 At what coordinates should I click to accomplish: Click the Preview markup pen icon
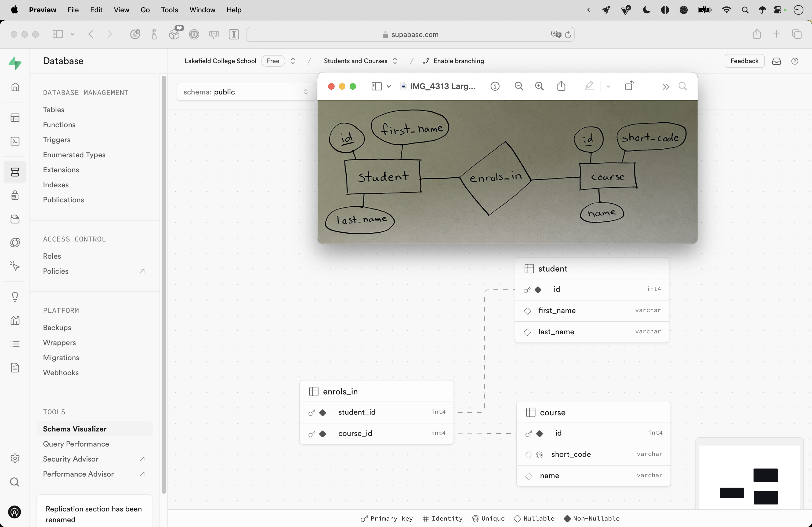click(589, 86)
